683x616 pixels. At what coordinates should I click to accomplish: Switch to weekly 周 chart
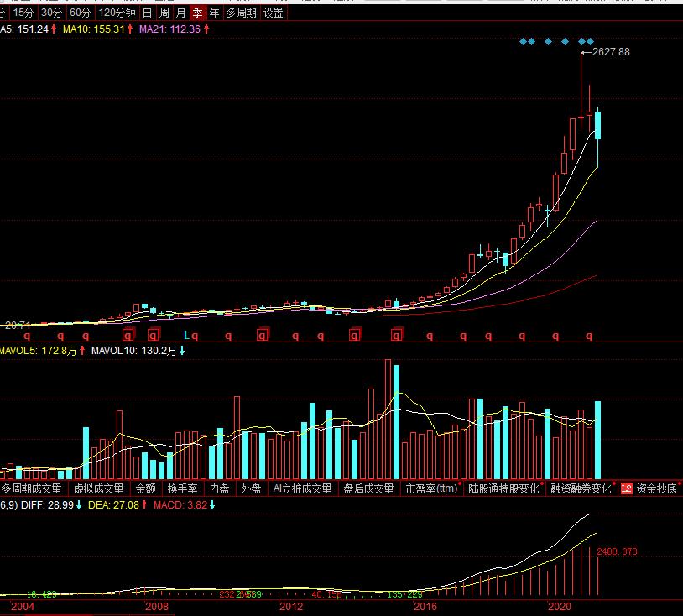point(164,13)
